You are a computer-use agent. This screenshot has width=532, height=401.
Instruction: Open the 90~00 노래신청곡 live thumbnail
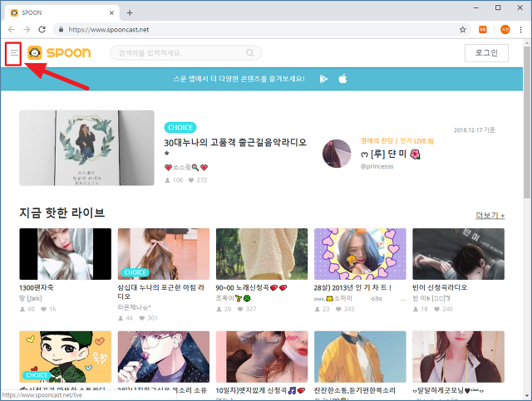(262, 254)
